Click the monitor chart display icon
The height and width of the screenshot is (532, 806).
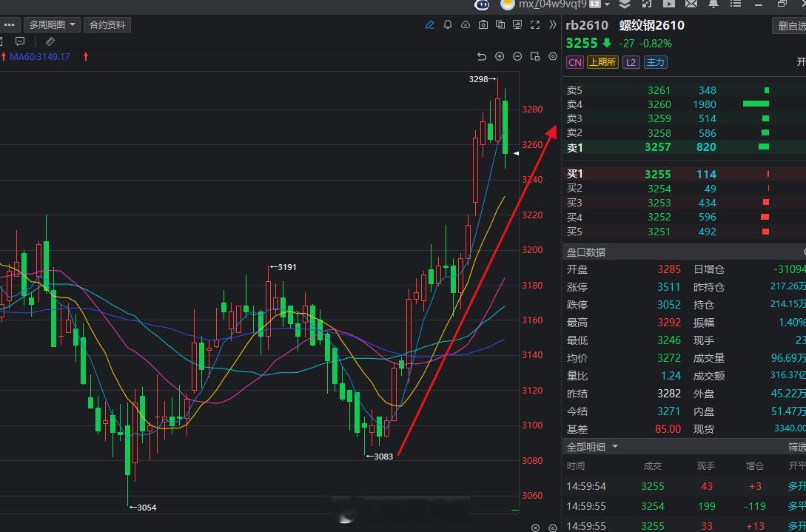pyautogui.click(x=517, y=24)
